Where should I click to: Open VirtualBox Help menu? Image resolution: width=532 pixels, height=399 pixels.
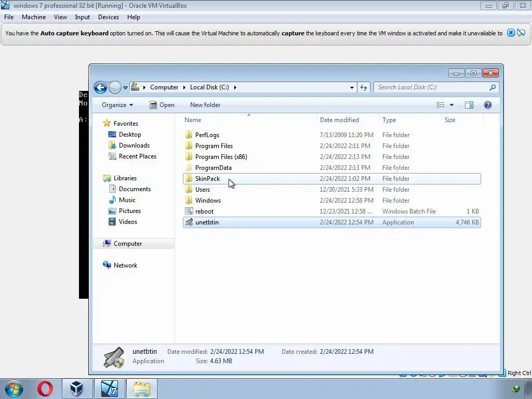pyautogui.click(x=134, y=17)
